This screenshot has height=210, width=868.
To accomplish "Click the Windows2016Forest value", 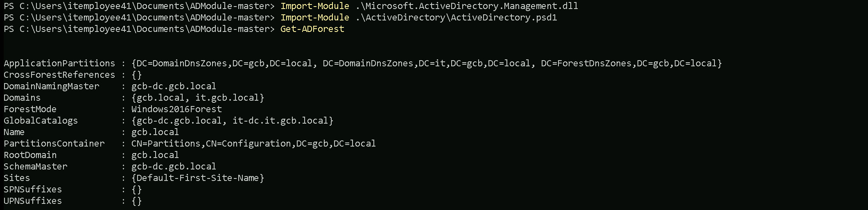I will [176, 109].
